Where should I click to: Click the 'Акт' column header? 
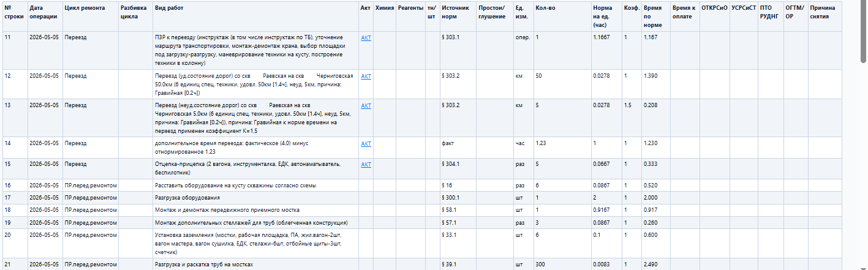coord(366,17)
